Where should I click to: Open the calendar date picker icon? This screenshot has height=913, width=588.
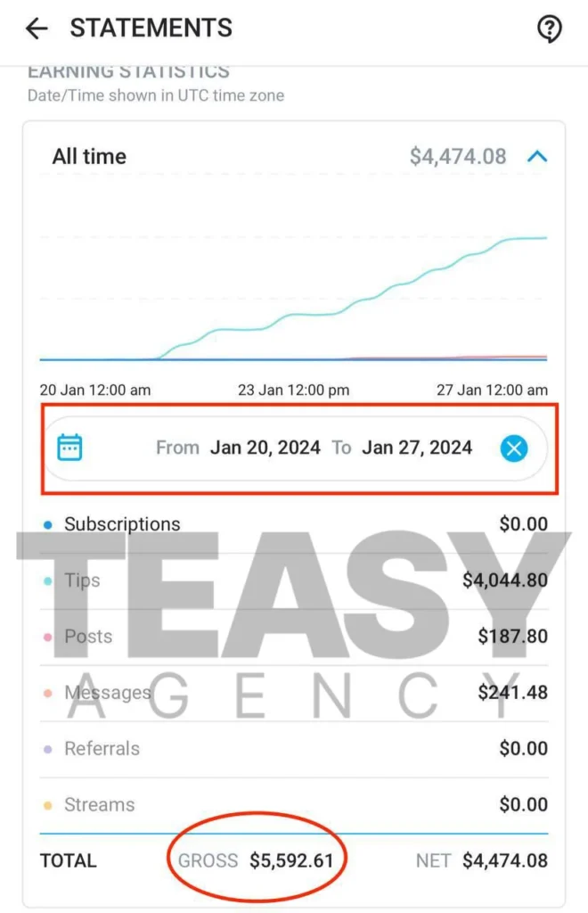click(x=69, y=447)
